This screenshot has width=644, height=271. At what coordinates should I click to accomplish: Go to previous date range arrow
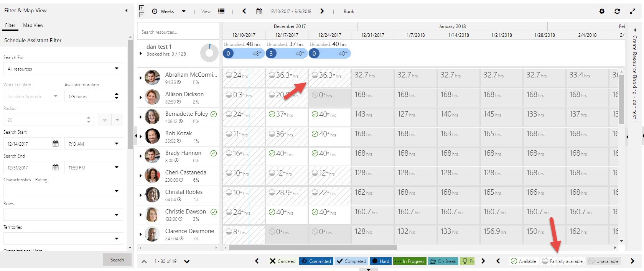point(244,11)
